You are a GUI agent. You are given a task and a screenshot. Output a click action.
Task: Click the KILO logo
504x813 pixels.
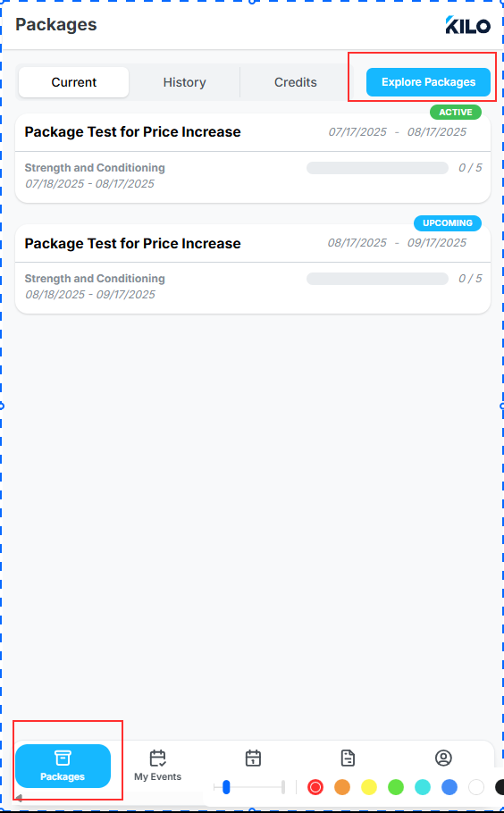click(x=467, y=25)
